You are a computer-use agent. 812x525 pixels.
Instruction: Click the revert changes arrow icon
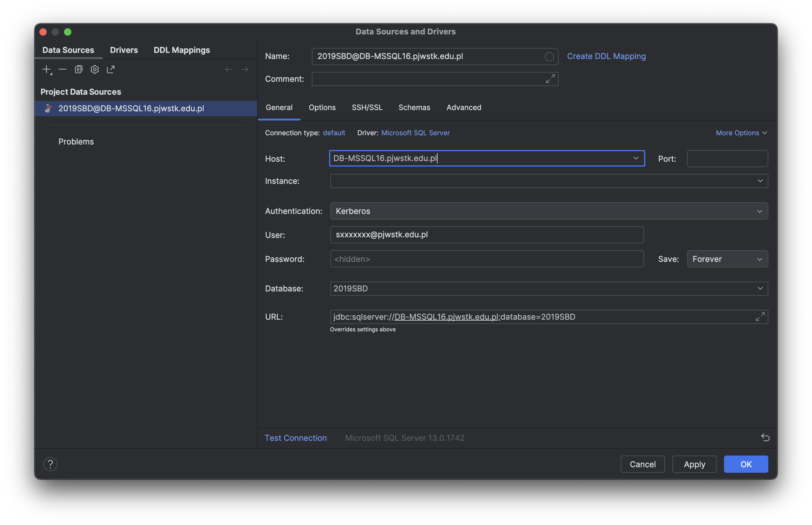pyautogui.click(x=765, y=437)
